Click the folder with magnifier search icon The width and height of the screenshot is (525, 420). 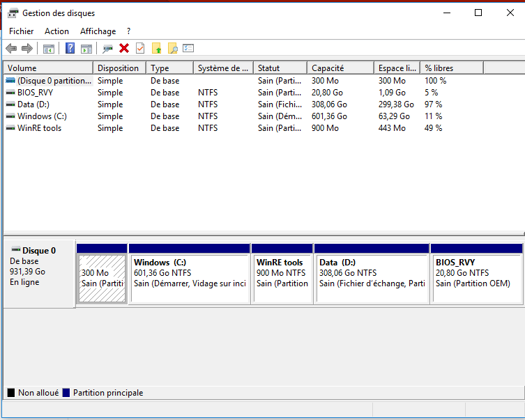pos(172,49)
